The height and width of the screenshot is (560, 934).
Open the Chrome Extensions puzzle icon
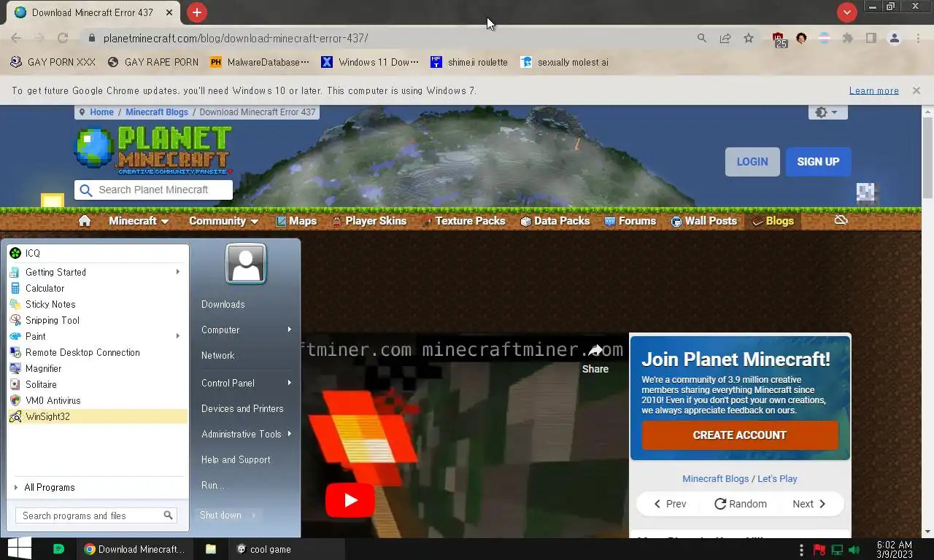pos(848,38)
